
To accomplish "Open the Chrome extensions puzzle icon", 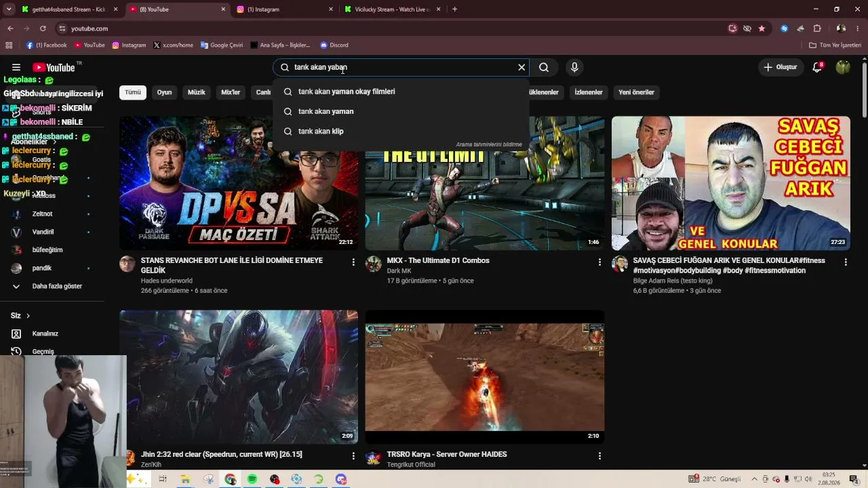I will pos(817,28).
